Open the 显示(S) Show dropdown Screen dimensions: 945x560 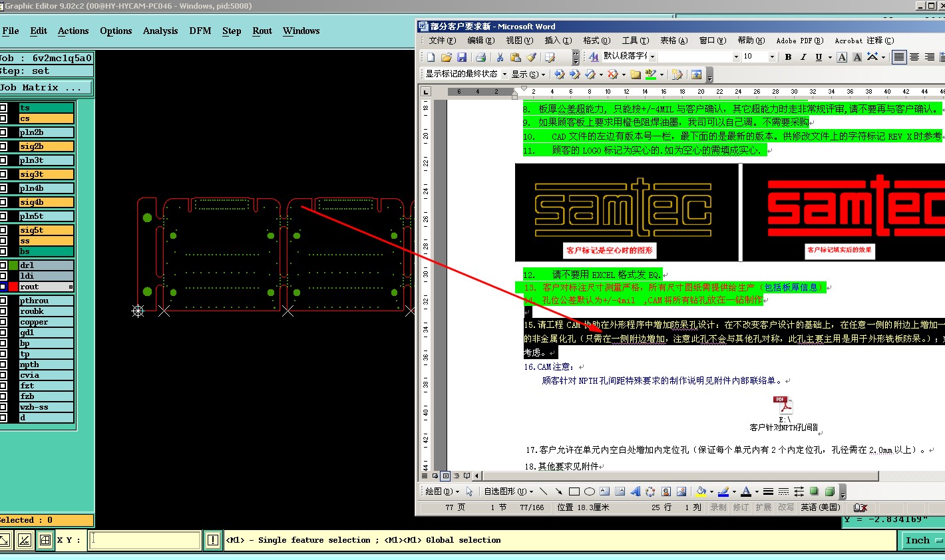[528, 74]
